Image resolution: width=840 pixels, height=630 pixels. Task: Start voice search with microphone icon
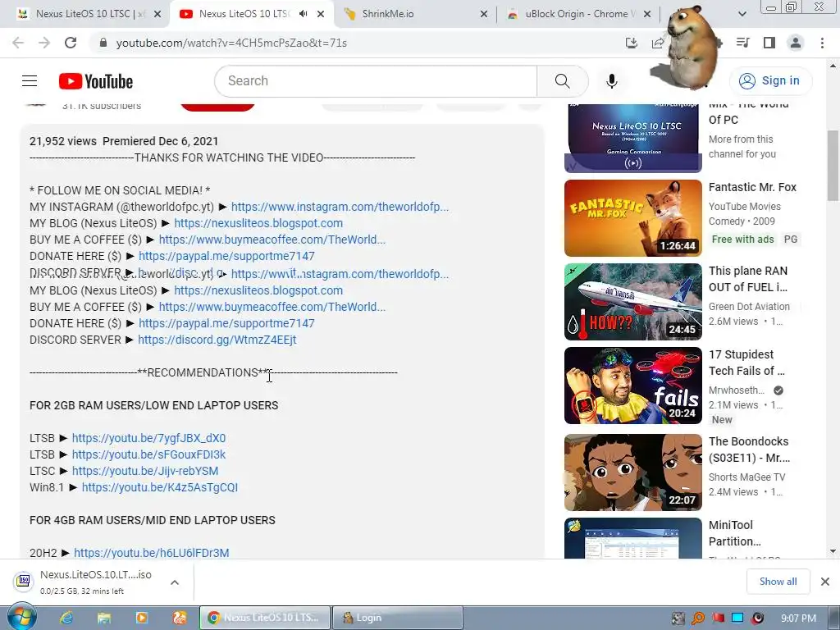[x=612, y=81]
